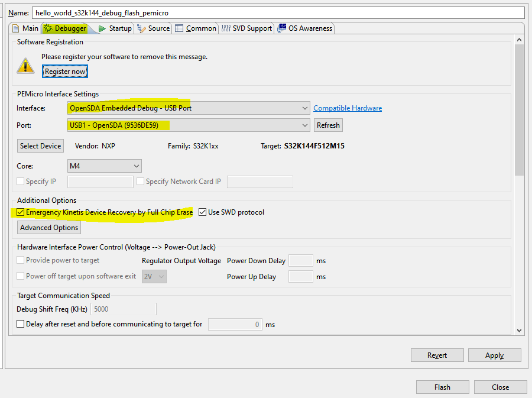Click the Main tab document icon
This screenshot has width=532, height=398.
15,28
